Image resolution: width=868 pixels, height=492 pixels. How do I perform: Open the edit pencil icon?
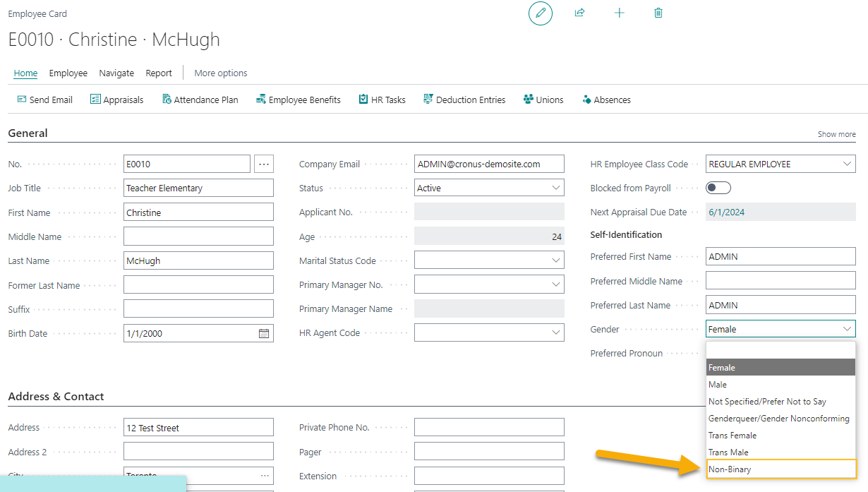click(x=540, y=13)
